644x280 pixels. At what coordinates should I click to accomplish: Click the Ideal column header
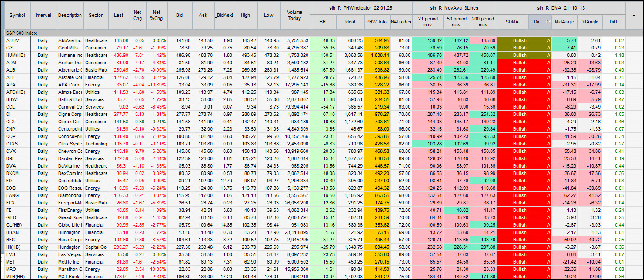pos(350,21)
